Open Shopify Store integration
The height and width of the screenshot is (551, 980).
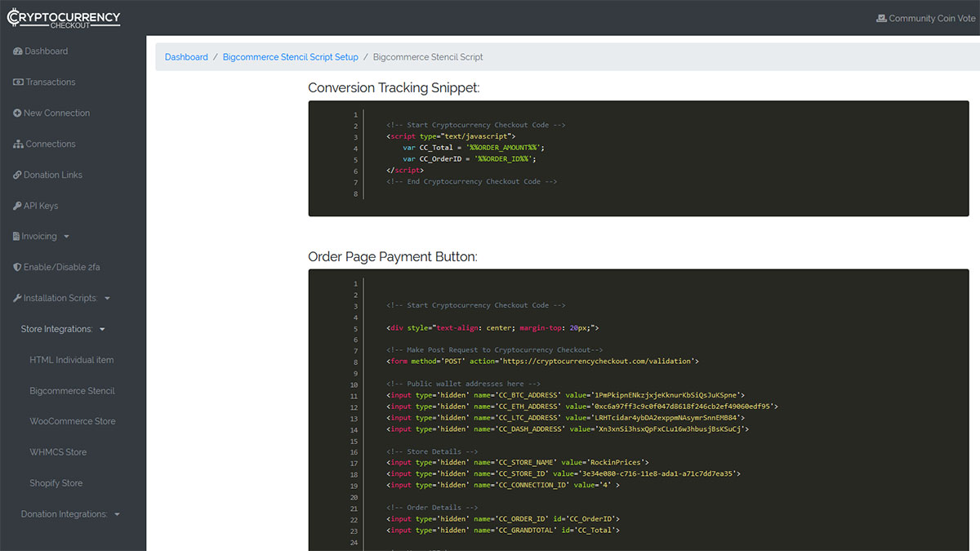point(56,483)
